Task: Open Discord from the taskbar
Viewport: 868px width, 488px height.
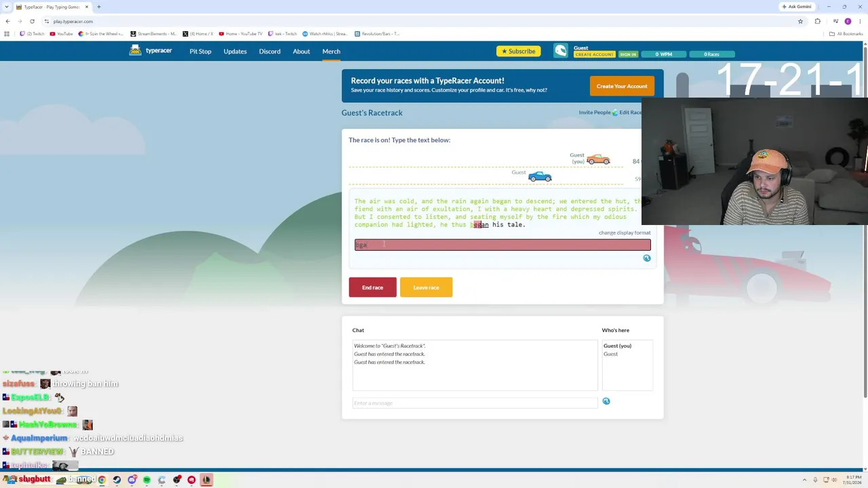Action: tap(132, 480)
